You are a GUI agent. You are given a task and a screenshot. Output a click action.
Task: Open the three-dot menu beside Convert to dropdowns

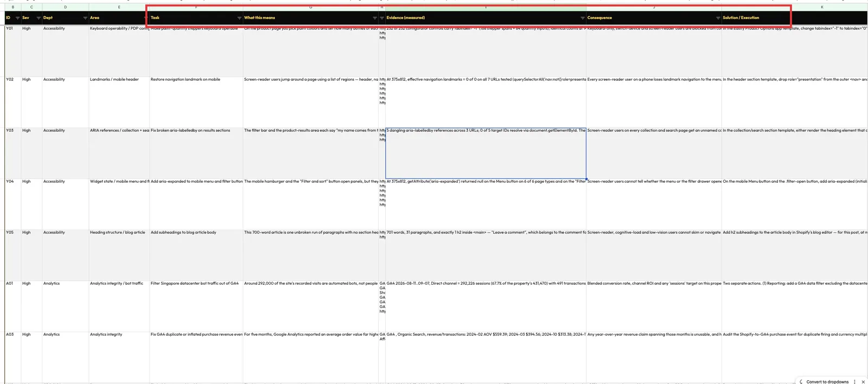(854, 382)
